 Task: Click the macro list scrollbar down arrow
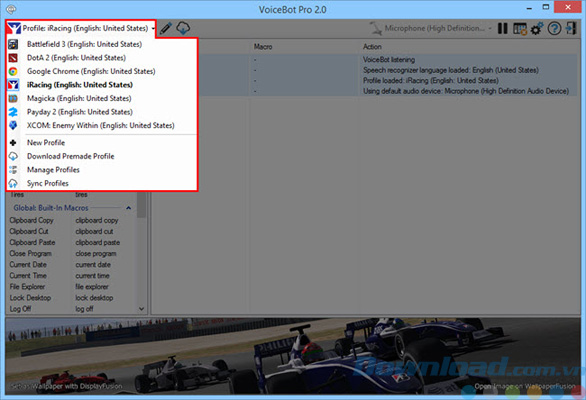pos(141,309)
